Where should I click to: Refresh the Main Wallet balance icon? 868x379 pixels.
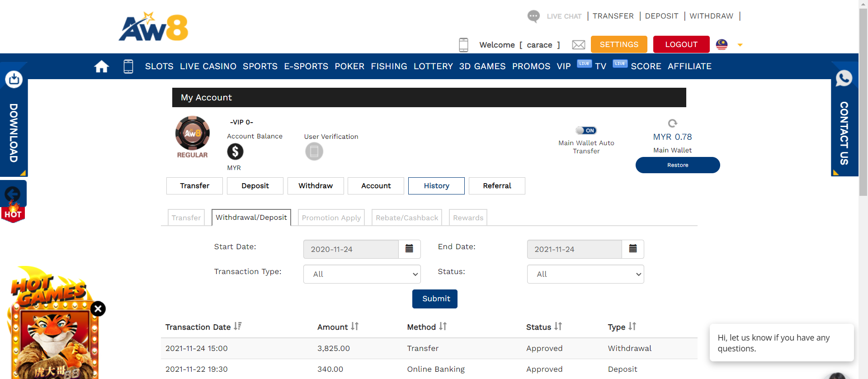point(672,123)
